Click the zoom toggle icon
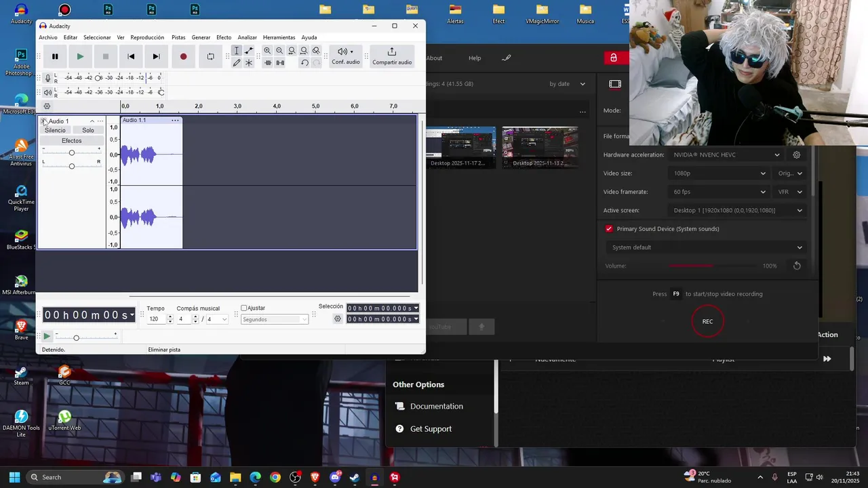The image size is (868, 488). [x=316, y=51]
